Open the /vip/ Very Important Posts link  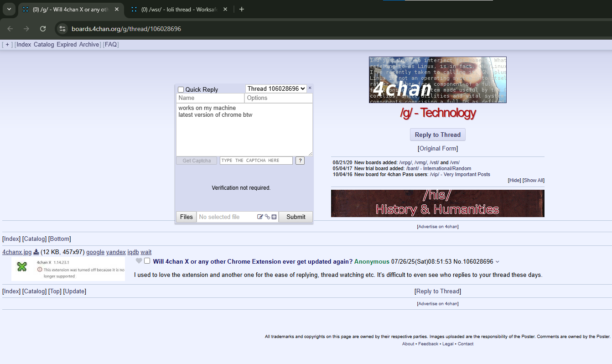click(460, 174)
